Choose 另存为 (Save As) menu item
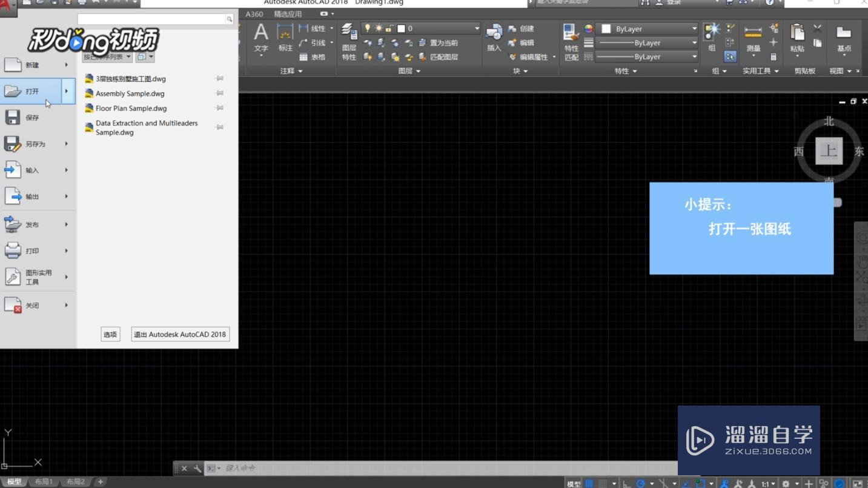Image resolution: width=868 pixels, height=488 pixels. click(x=38, y=144)
